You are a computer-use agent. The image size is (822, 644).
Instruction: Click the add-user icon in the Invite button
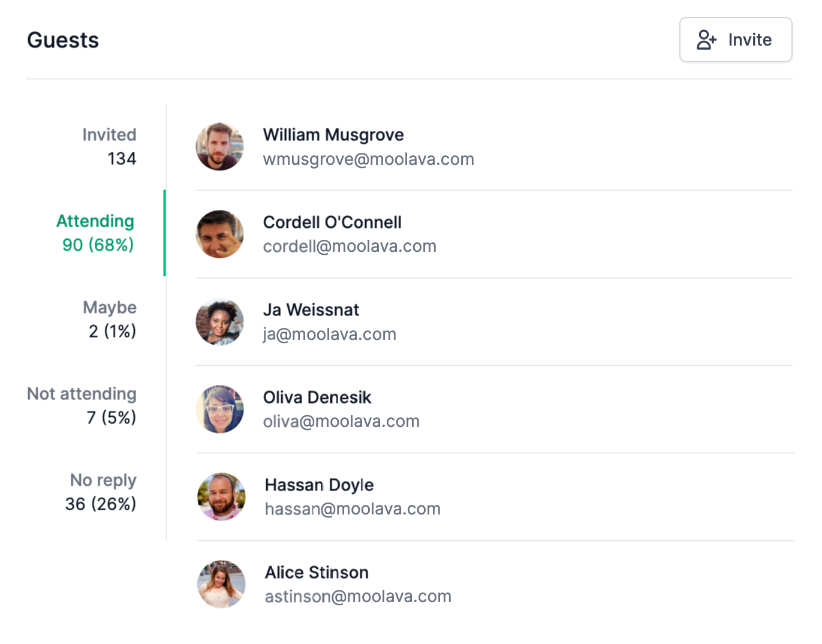706,40
